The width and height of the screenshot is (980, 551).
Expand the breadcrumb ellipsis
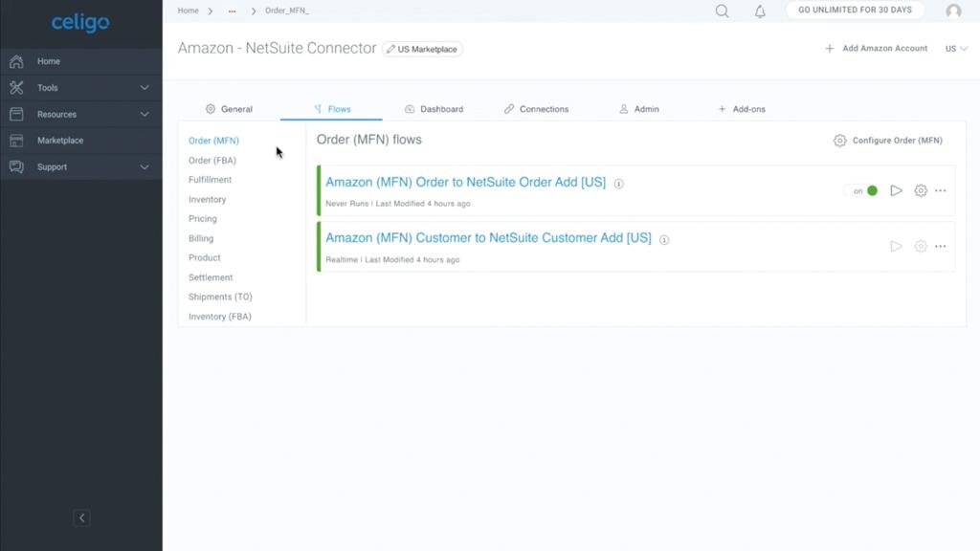(232, 11)
